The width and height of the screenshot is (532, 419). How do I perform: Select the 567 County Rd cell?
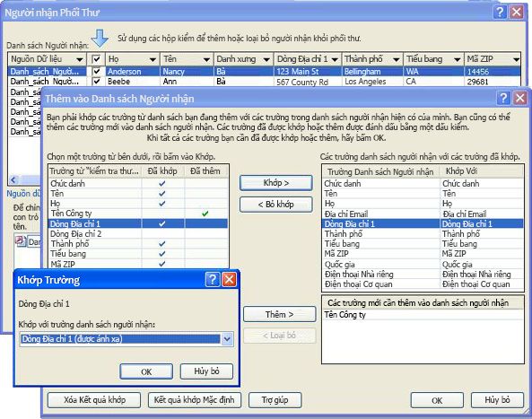308,82
